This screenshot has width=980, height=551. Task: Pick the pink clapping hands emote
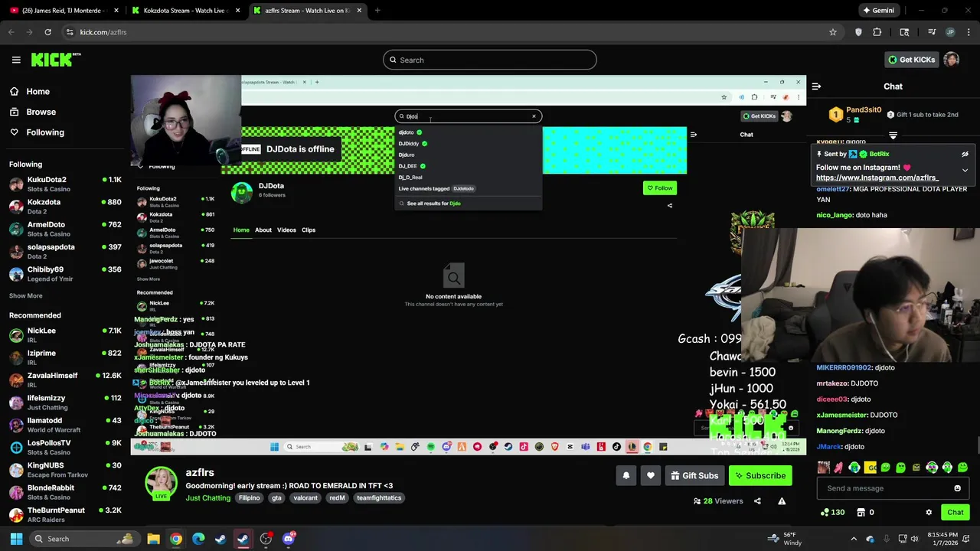click(x=839, y=467)
